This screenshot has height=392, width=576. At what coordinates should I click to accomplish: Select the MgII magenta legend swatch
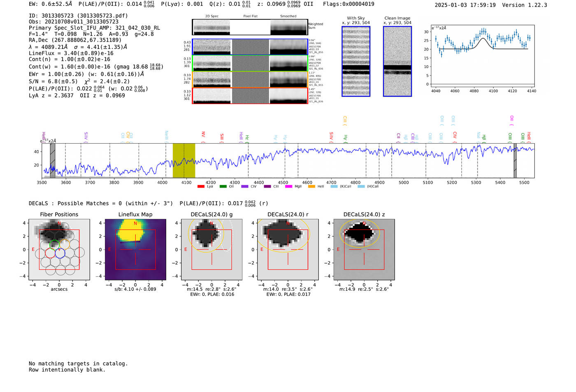pos(288,186)
